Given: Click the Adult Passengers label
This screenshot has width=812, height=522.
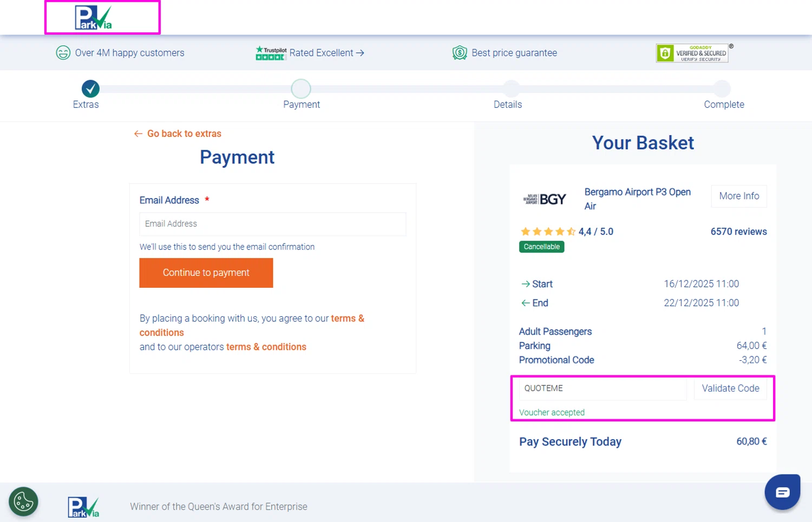Looking at the screenshot, I should point(555,332).
